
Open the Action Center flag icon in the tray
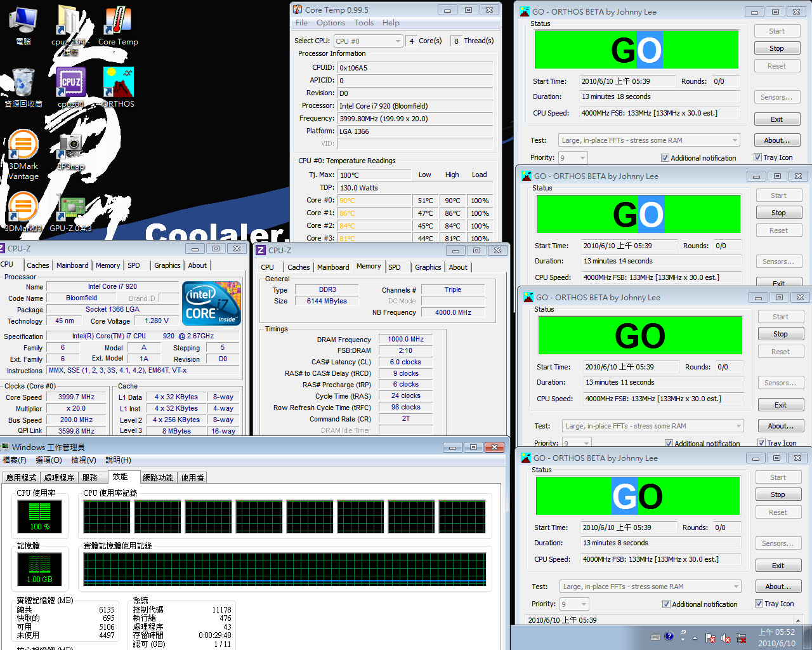click(710, 638)
